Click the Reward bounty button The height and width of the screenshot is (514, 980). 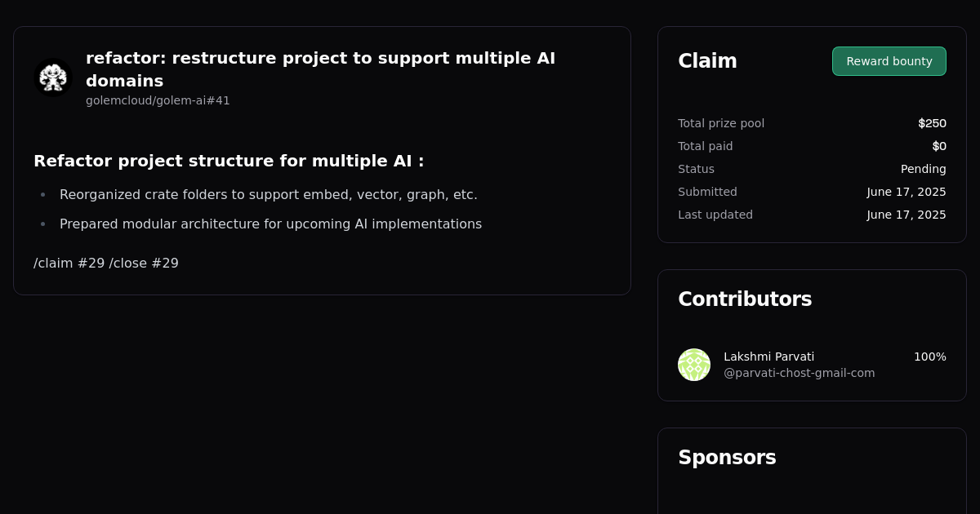click(x=889, y=61)
